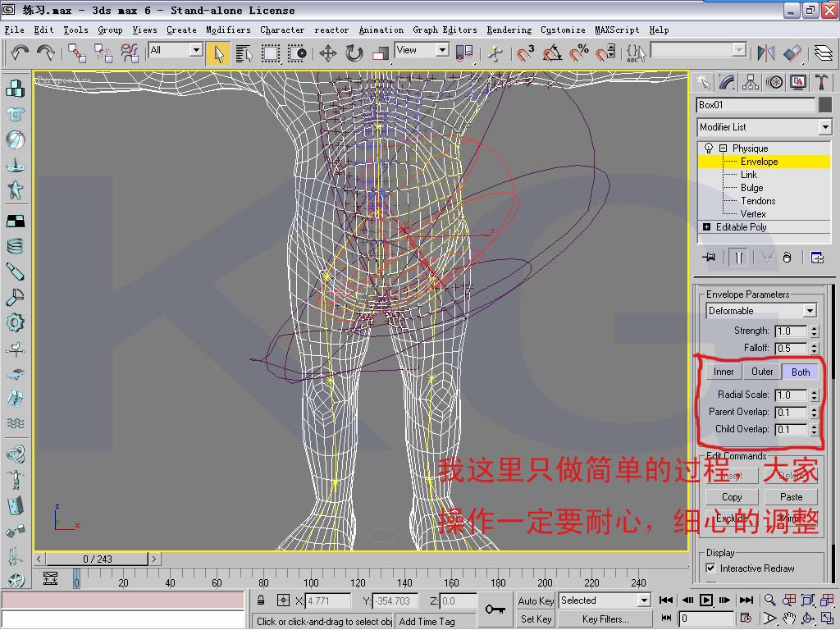Select the Vertex sub-object level
The width and height of the screenshot is (840, 630).
click(x=753, y=214)
